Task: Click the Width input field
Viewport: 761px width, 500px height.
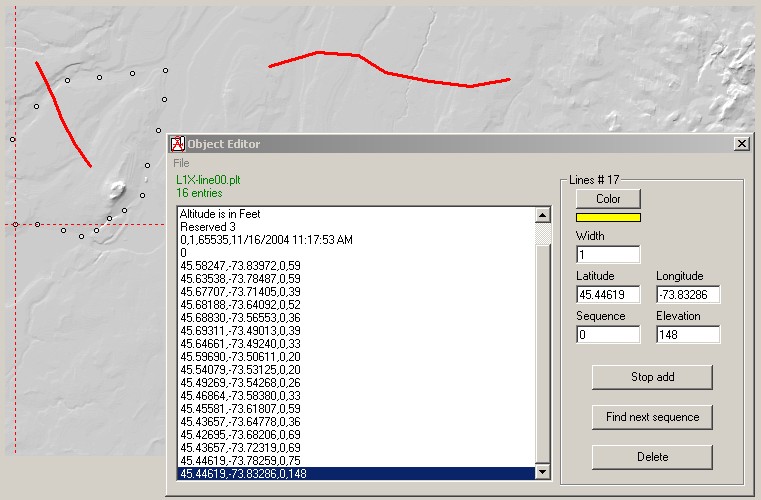Action: point(608,254)
